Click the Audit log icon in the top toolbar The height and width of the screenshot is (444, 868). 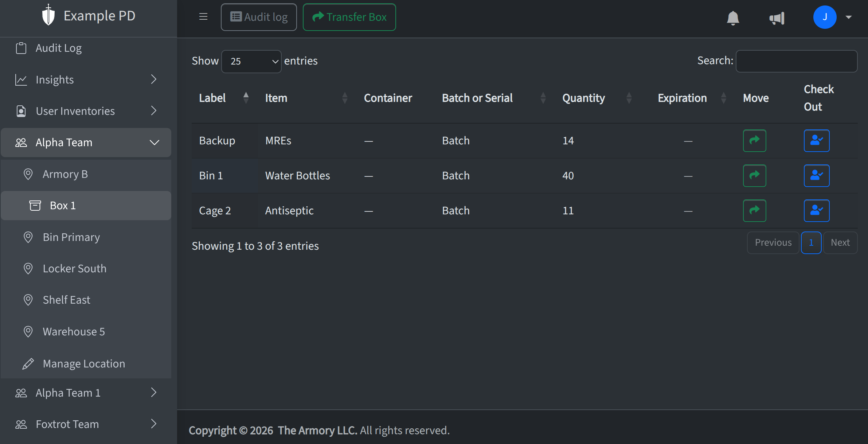pos(236,16)
